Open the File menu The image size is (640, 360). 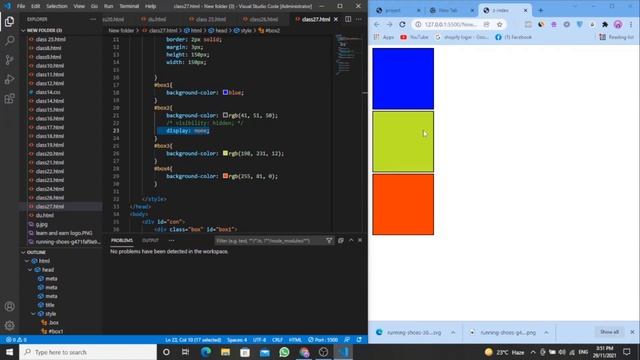coord(21,6)
